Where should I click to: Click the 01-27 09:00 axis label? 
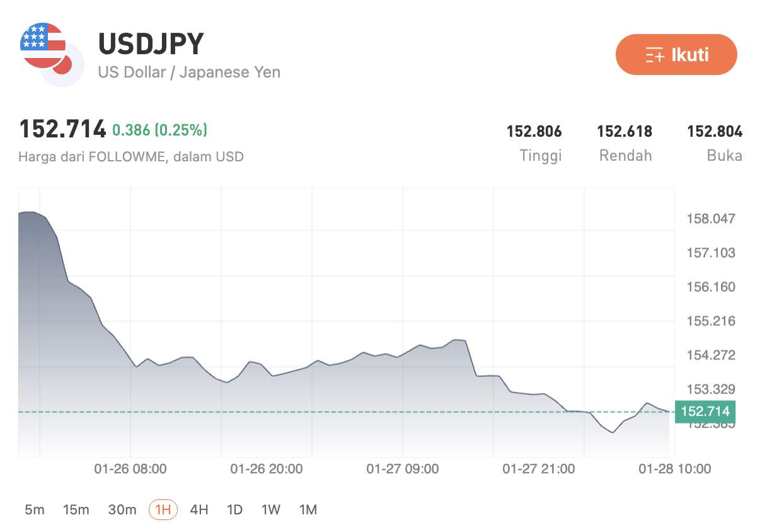(403, 469)
